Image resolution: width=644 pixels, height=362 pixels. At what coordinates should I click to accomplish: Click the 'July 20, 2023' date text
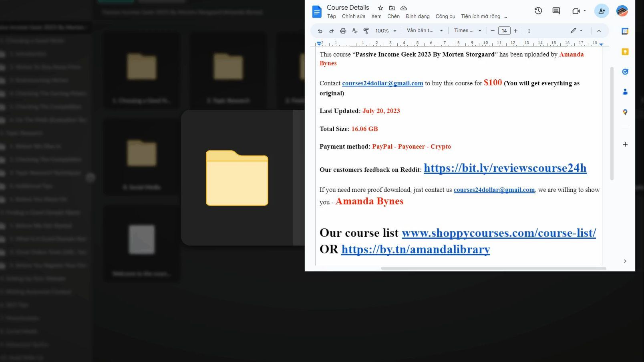click(x=381, y=111)
